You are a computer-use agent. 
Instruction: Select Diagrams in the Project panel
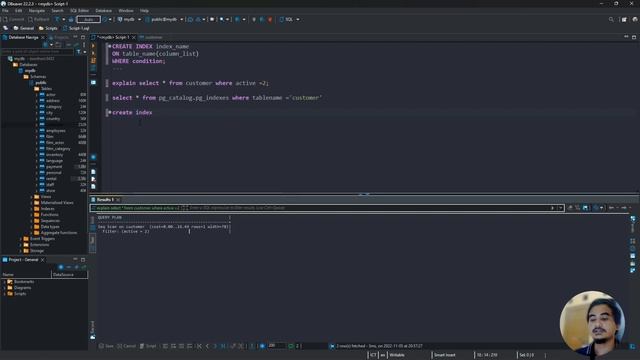pos(22,288)
